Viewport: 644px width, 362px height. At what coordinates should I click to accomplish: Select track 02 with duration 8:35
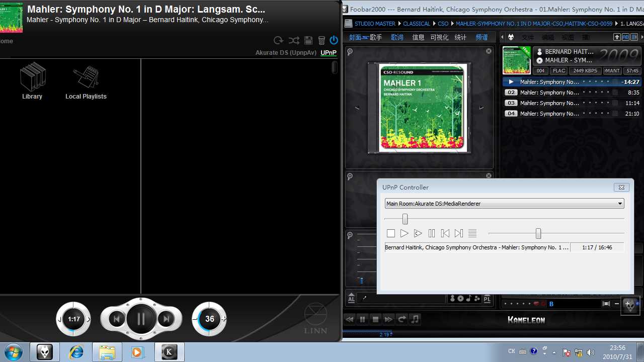[x=573, y=93]
